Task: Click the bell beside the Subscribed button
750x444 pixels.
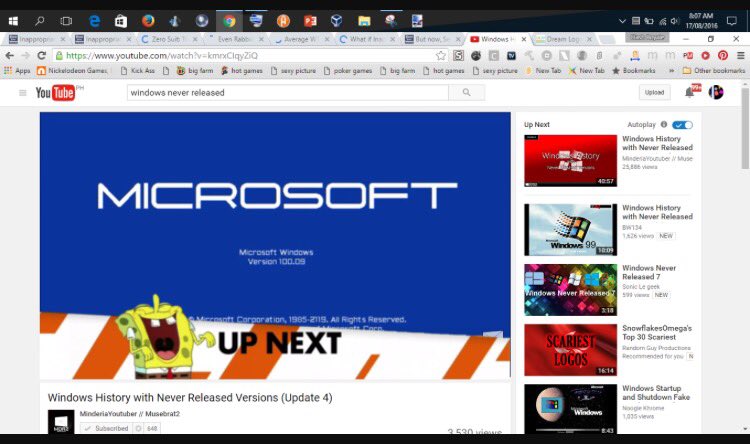Action: 139,428
